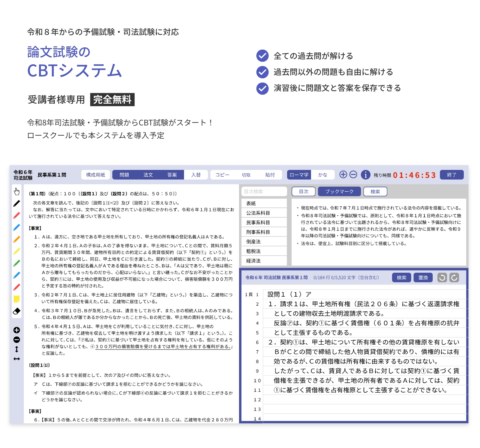Viewport: 480px width, 448px height.
Task: Expand the 刑事系科目 law category
Action: point(258,232)
